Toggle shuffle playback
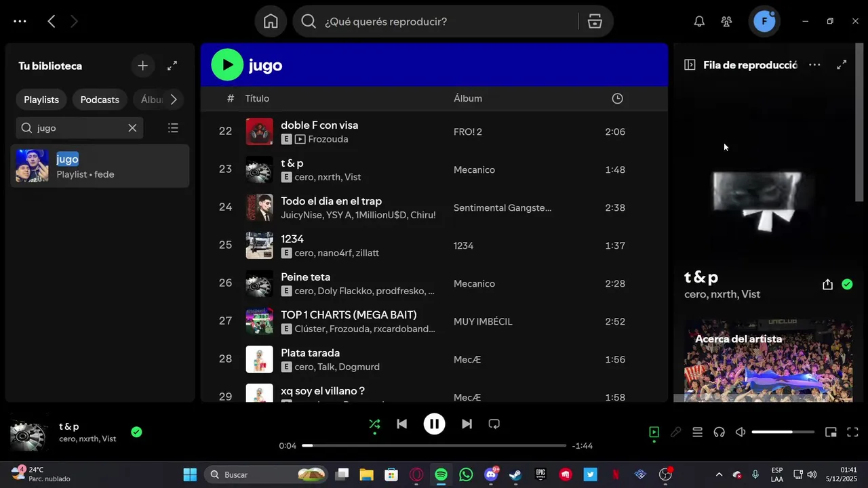 click(374, 424)
